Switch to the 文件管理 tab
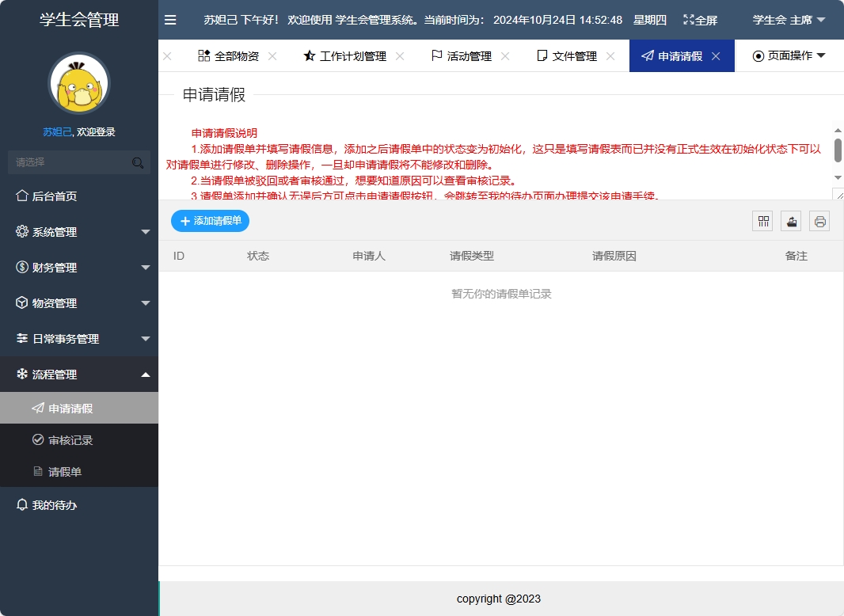The height and width of the screenshot is (616, 844). coord(574,55)
